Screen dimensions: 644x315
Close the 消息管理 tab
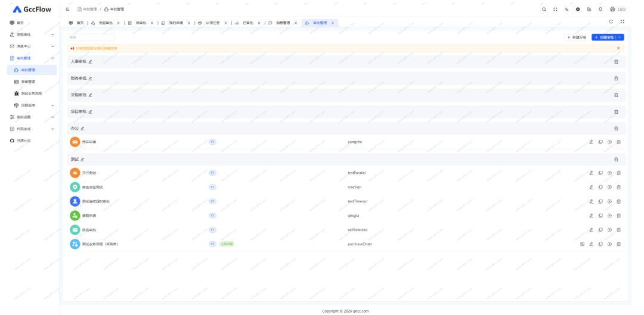[x=296, y=23]
